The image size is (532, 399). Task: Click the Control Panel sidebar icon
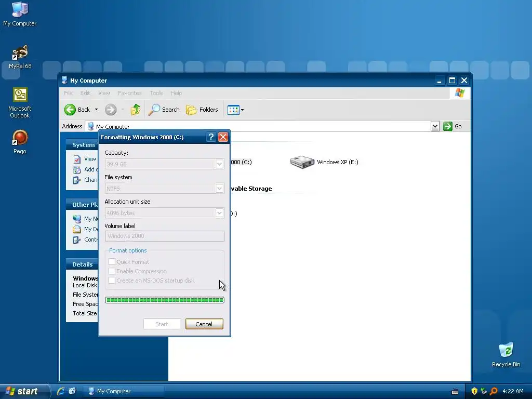point(77,240)
